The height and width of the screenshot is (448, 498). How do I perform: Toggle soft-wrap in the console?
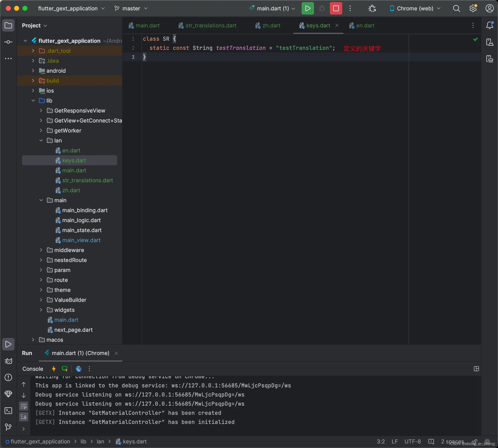[x=24, y=406]
